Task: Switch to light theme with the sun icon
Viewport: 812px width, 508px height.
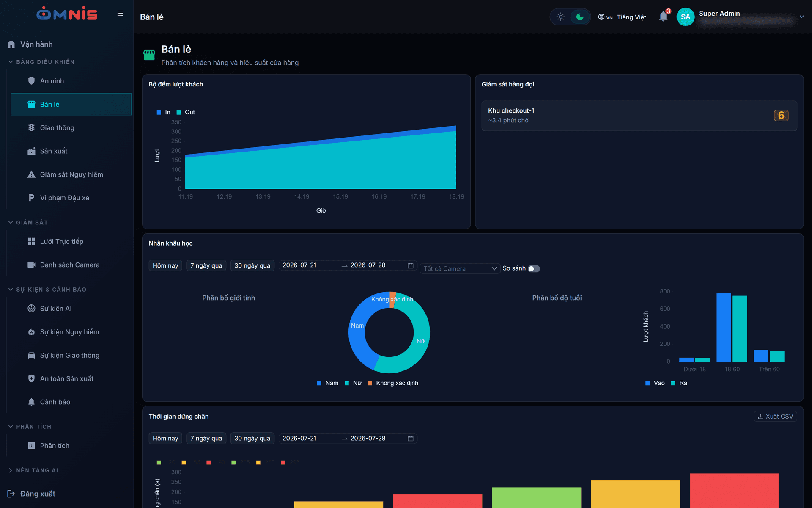Action: [560, 17]
